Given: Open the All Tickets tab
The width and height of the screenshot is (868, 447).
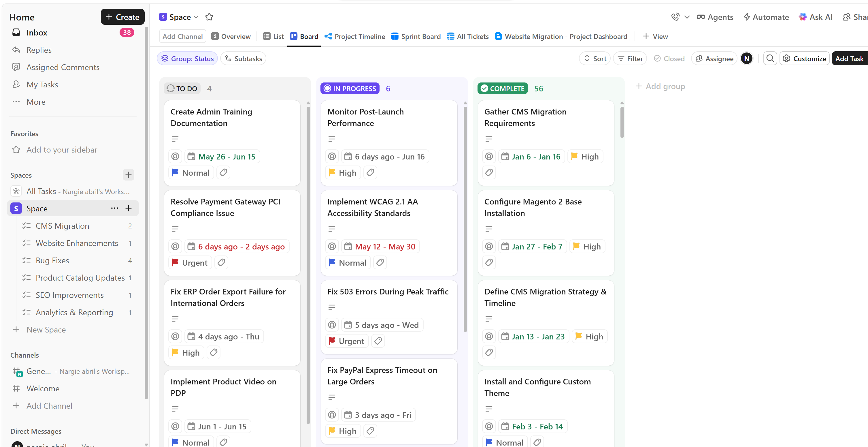Looking at the screenshot, I should pos(468,36).
